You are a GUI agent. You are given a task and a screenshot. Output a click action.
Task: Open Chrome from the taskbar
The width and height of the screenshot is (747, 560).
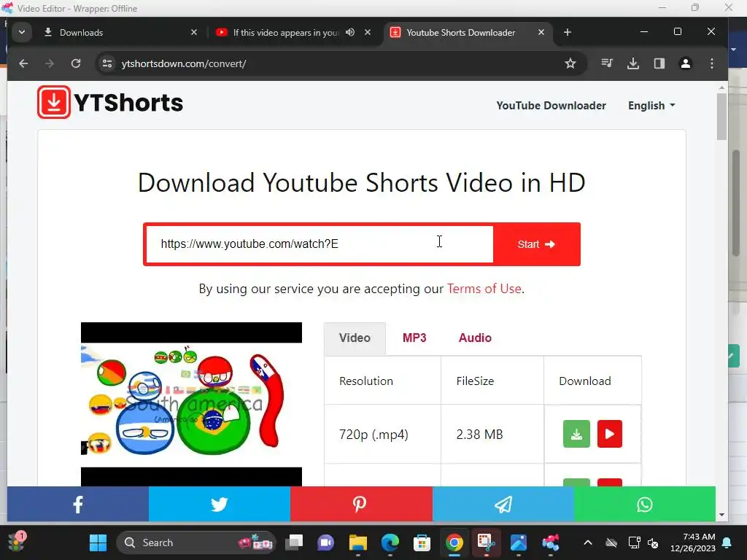(454, 542)
